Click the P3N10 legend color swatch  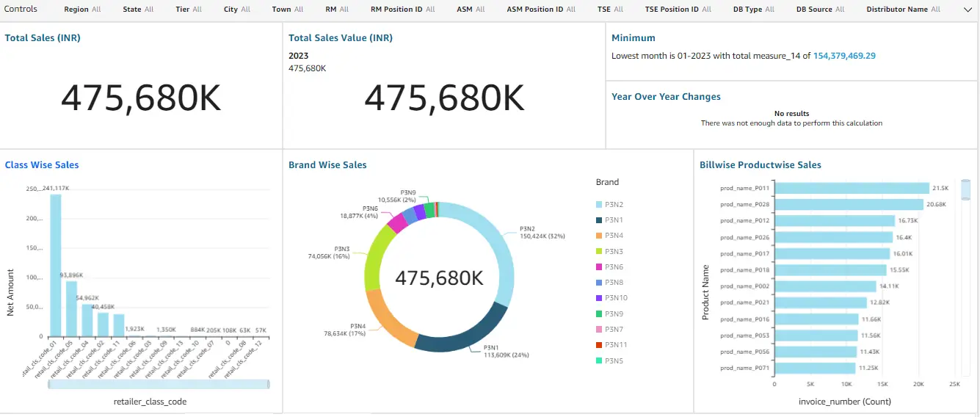[x=600, y=298]
